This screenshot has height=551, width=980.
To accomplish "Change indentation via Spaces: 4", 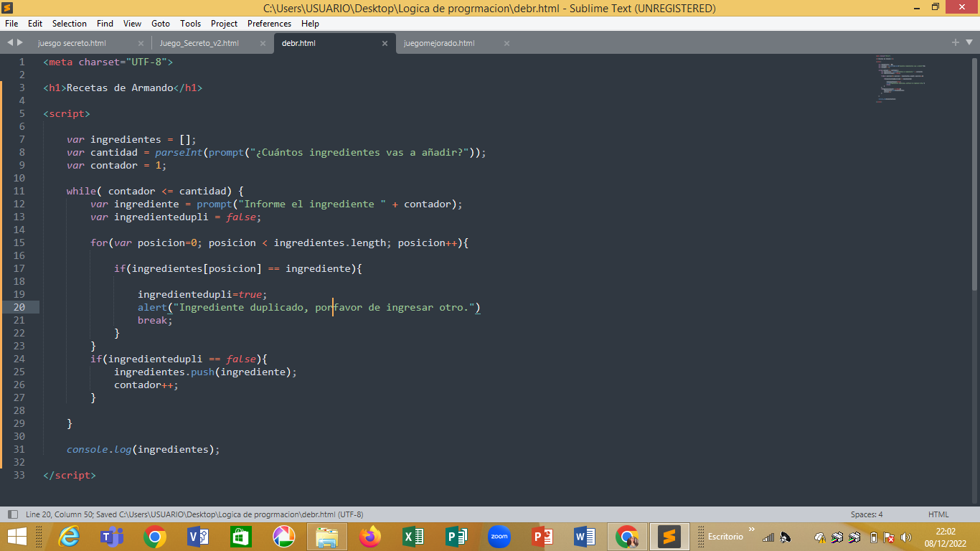I will point(867,514).
